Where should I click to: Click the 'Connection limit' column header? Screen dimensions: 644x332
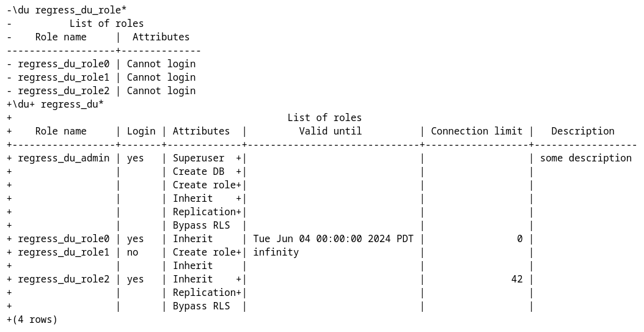477,131
